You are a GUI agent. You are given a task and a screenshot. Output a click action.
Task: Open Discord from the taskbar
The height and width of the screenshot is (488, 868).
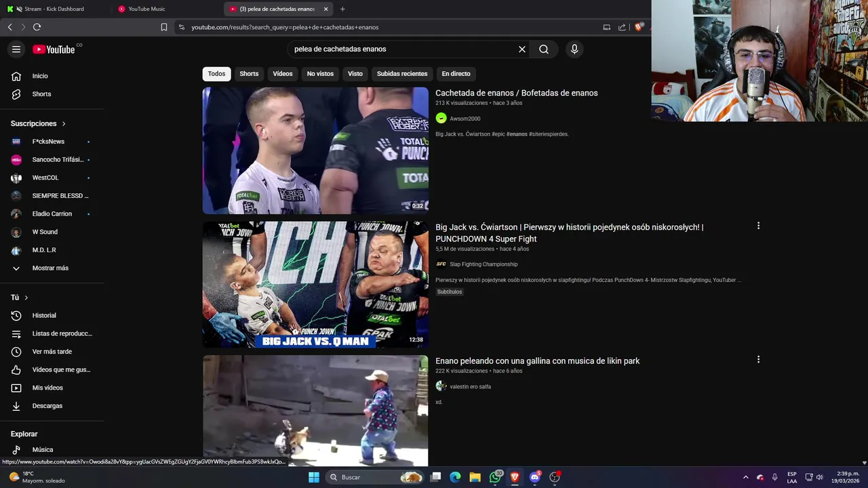point(535,477)
